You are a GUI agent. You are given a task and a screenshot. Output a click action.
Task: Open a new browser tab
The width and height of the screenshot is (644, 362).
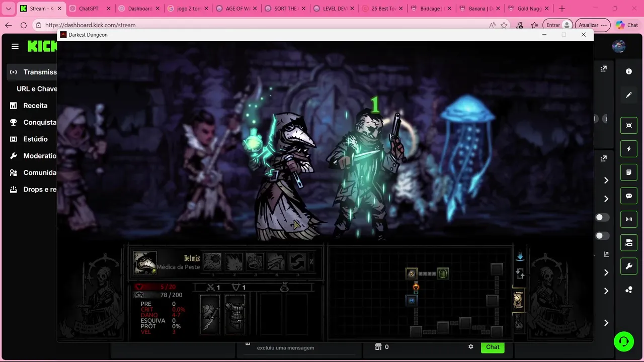pos(562,9)
